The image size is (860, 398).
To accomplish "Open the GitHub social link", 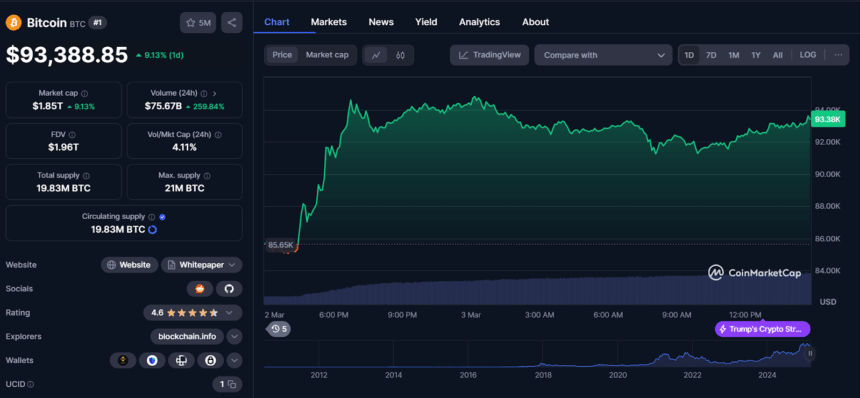I will [x=229, y=289].
